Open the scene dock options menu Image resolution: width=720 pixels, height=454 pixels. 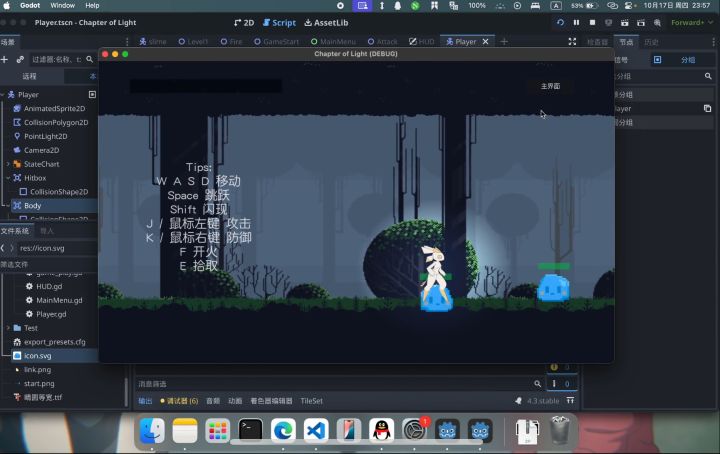pyautogui.click(x=127, y=42)
